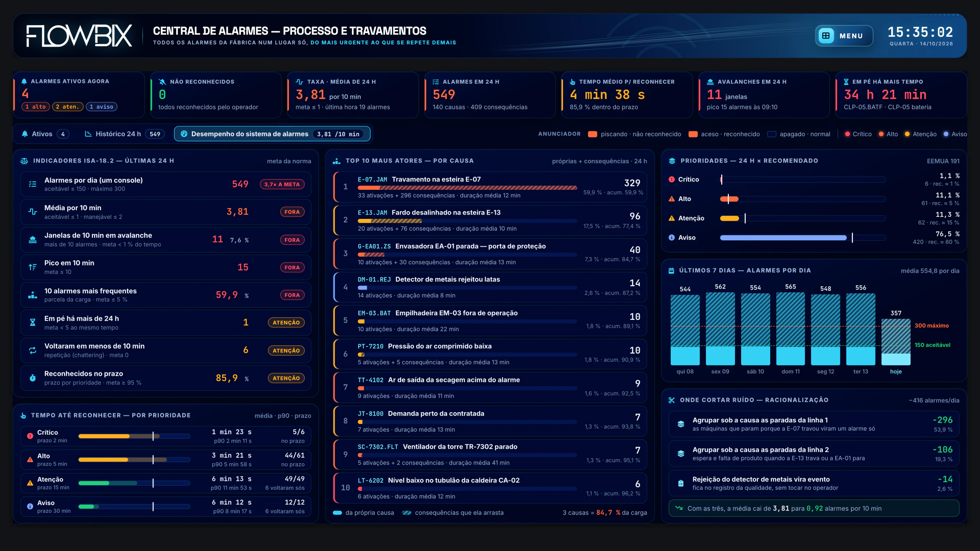Image resolution: width=980 pixels, height=551 pixels.
Task: Open 'Agrupar sob a causa as paradas da linha 1'
Action: click(x=814, y=424)
